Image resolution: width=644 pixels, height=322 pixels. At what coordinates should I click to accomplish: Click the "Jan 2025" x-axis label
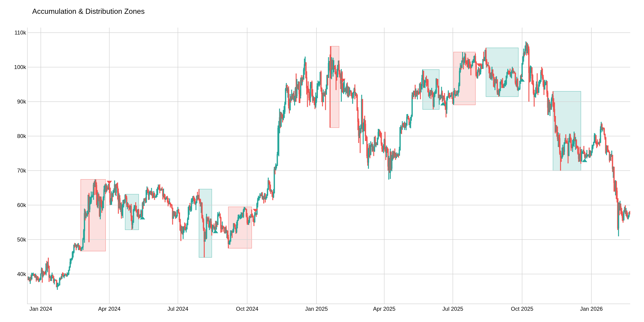316,309
